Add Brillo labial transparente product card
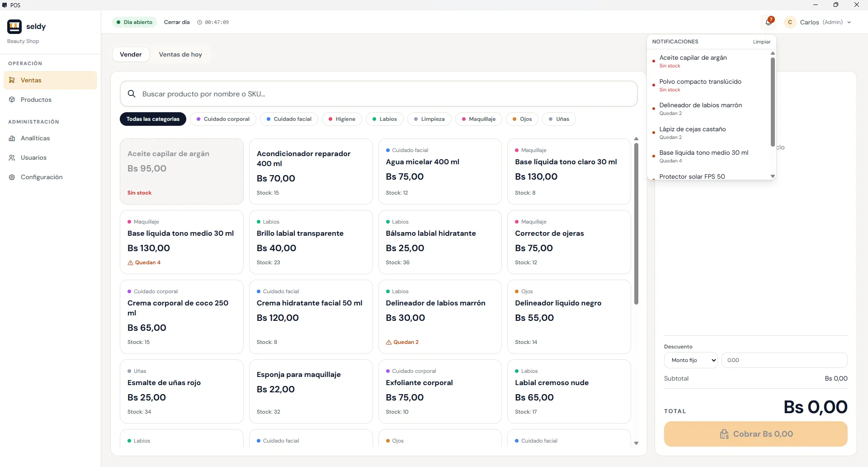The width and height of the screenshot is (868, 467). [x=311, y=242]
